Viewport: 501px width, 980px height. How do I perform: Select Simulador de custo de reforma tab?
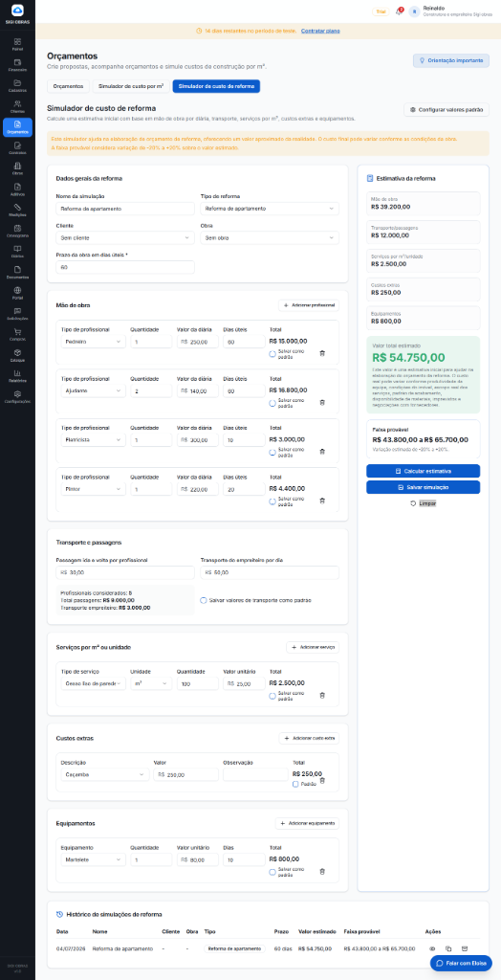tap(216, 86)
